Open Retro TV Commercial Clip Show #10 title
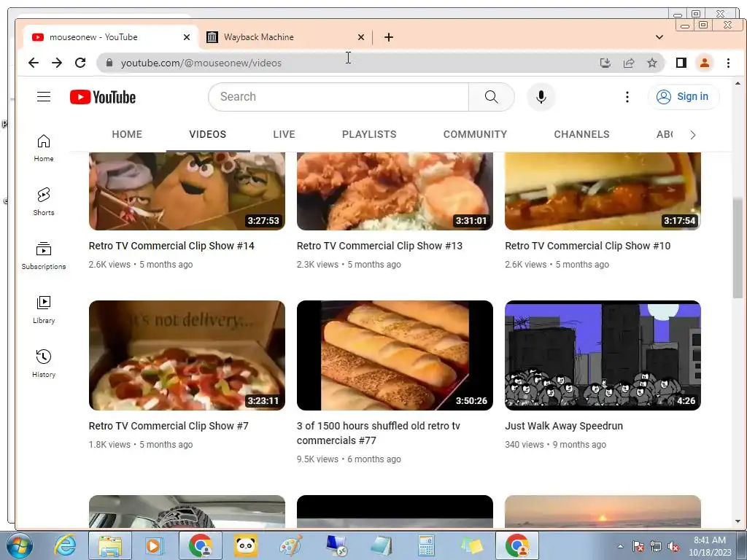 coord(588,246)
